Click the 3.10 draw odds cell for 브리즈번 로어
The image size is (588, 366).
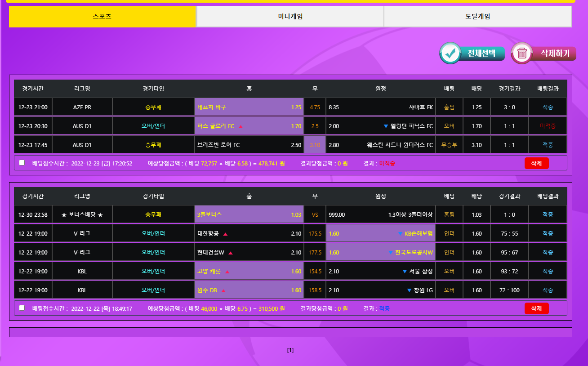pos(315,145)
